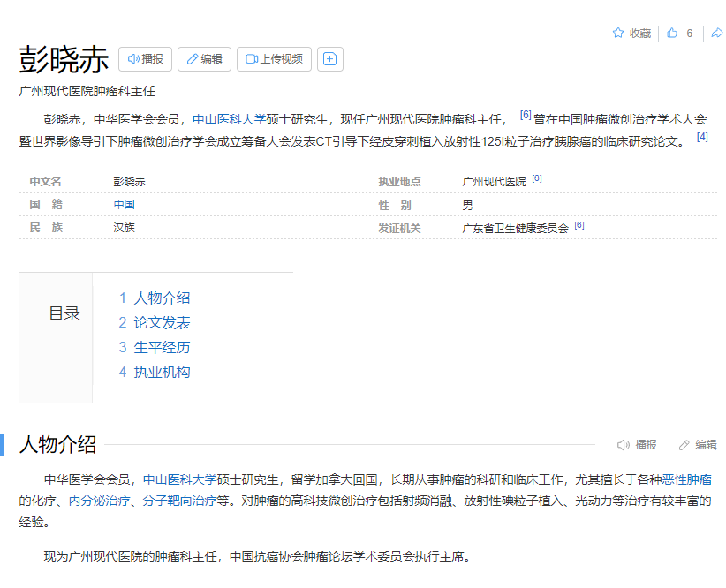This screenshot has height=588, width=726.
Task: Open reference [6] after 肿瘤科主任 in summary
Action: pos(525,115)
